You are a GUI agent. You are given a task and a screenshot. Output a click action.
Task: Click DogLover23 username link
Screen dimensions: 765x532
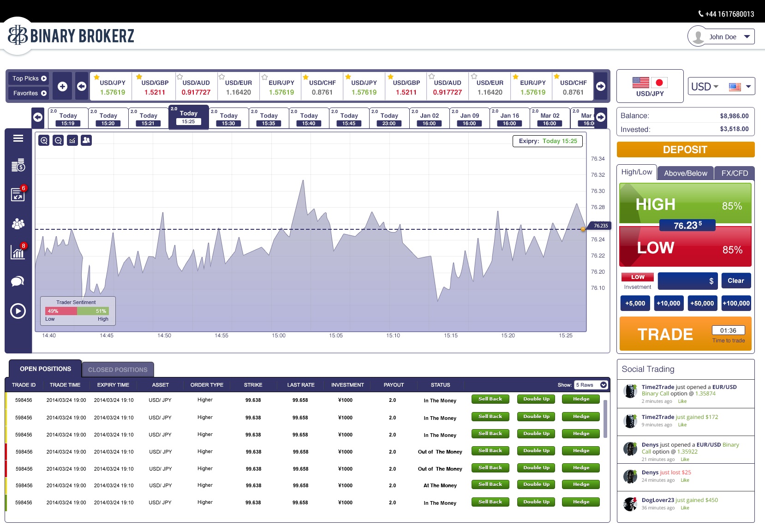[657, 500]
